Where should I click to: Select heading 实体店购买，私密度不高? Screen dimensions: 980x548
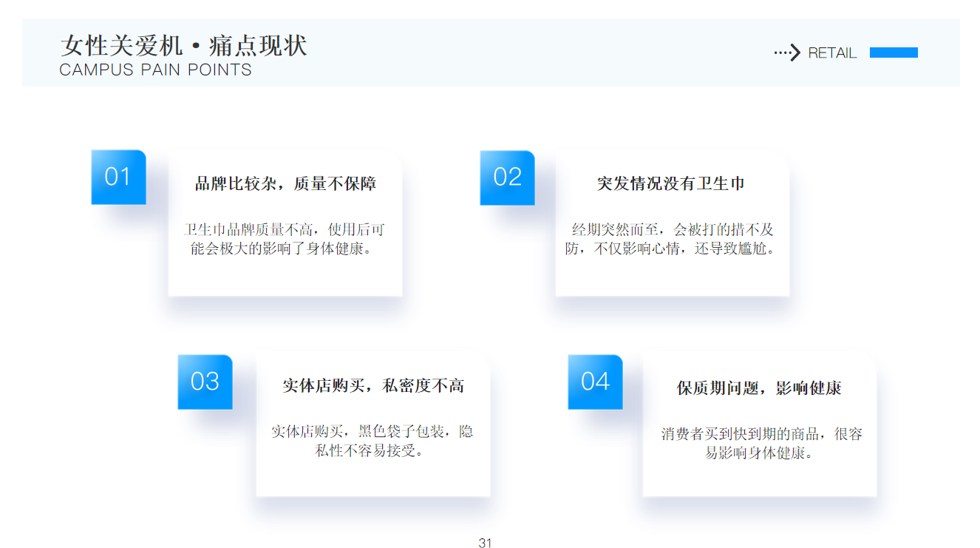[373, 385]
